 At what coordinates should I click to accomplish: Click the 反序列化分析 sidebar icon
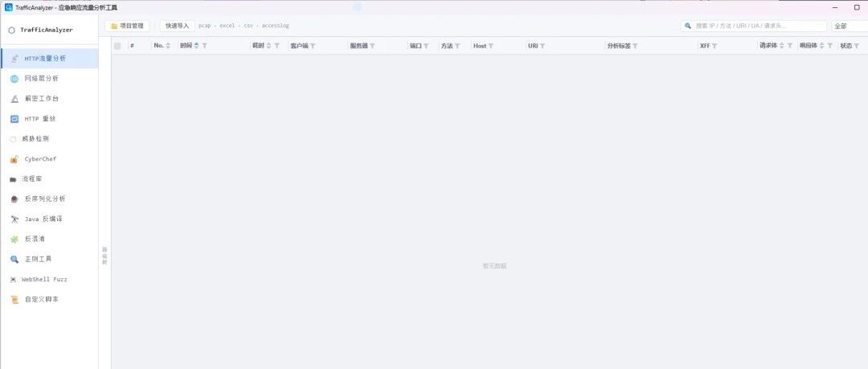(14, 199)
